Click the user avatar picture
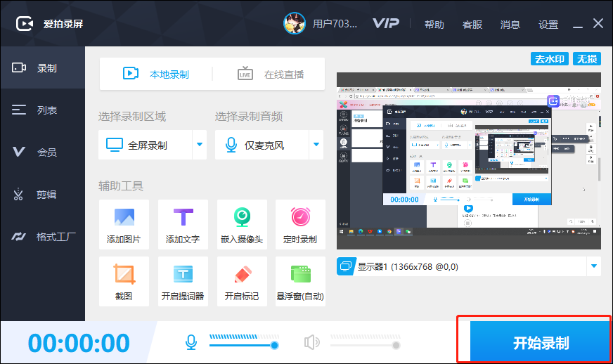Image resolution: width=613 pixels, height=364 pixels. [x=295, y=23]
